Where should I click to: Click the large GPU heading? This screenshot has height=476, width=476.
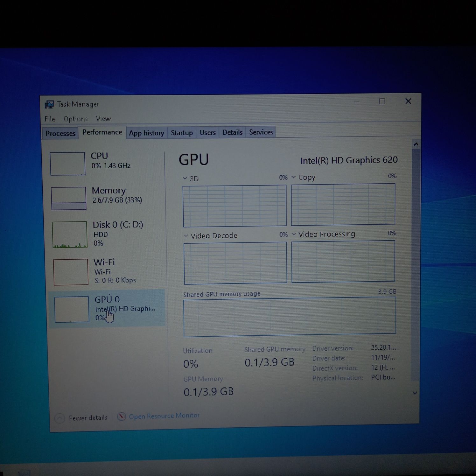pyautogui.click(x=194, y=159)
